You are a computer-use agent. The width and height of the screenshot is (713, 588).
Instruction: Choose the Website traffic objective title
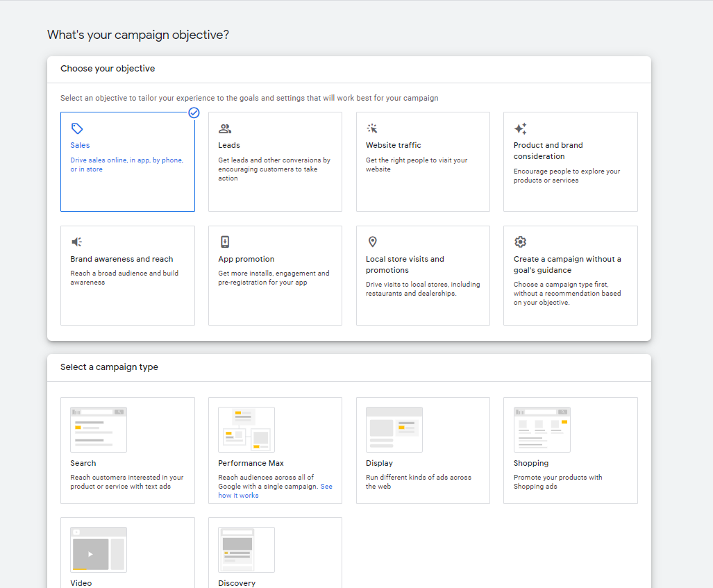[394, 145]
